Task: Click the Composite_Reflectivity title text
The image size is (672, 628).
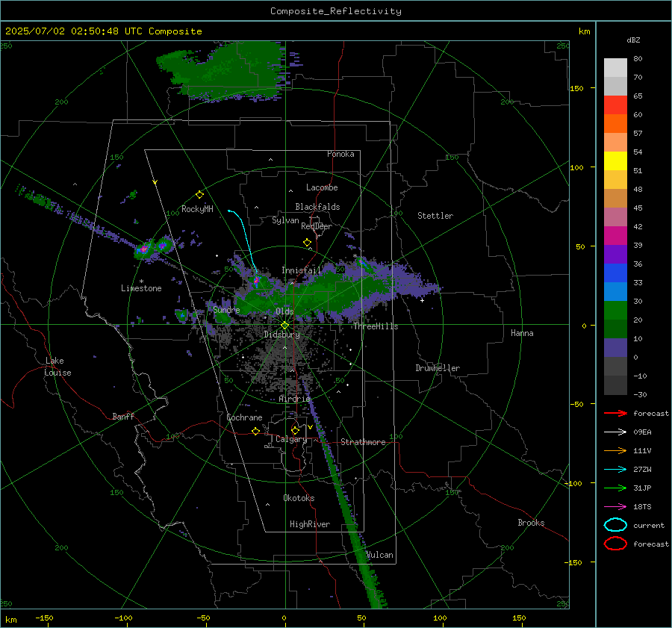Action: [336, 11]
